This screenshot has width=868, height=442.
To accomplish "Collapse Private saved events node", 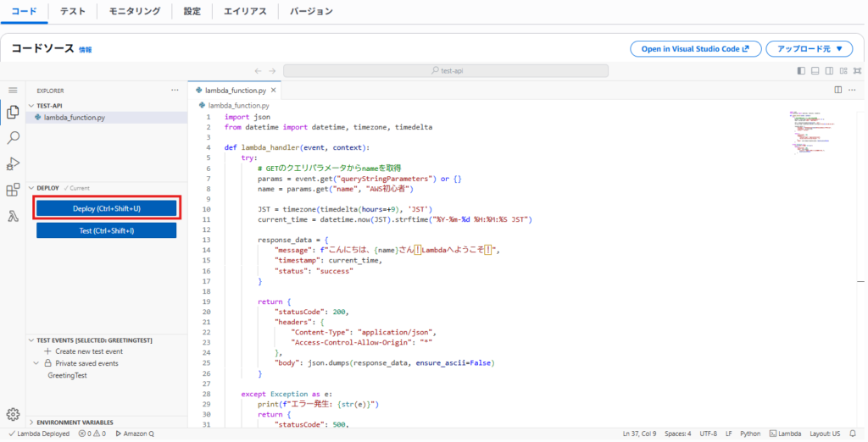I will click(36, 363).
